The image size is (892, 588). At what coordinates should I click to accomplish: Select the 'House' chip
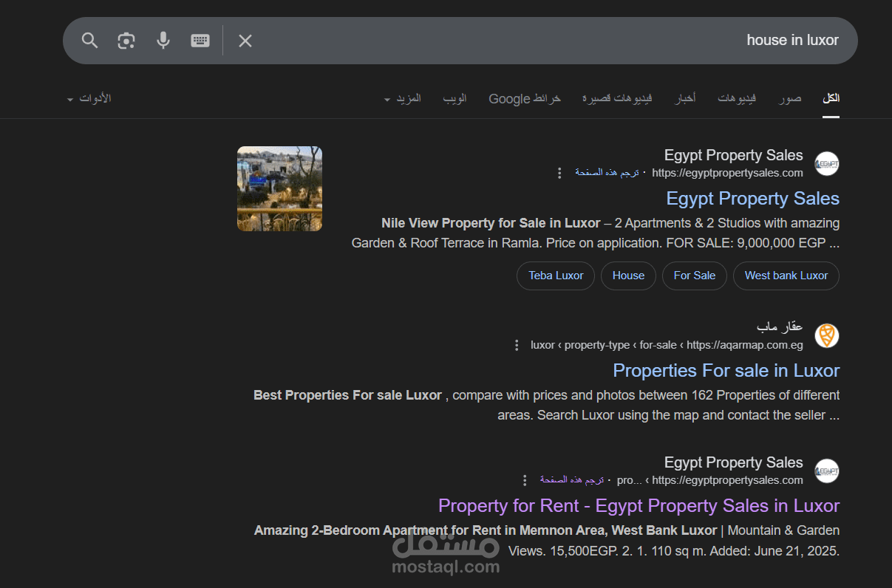tap(629, 276)
